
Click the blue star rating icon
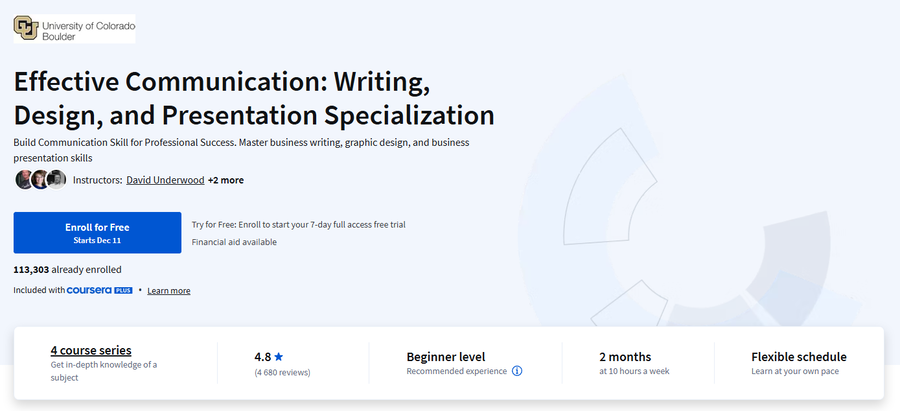[x=279, y=356]
